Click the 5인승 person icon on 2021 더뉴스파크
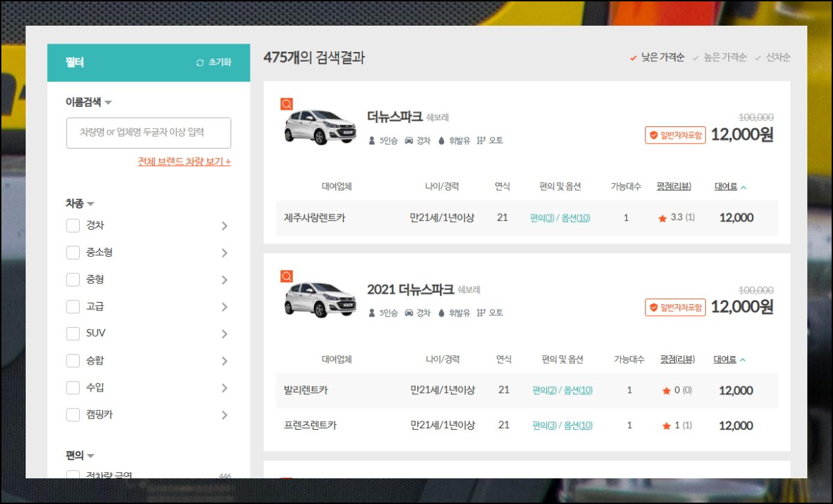 [x=372, y=313]
